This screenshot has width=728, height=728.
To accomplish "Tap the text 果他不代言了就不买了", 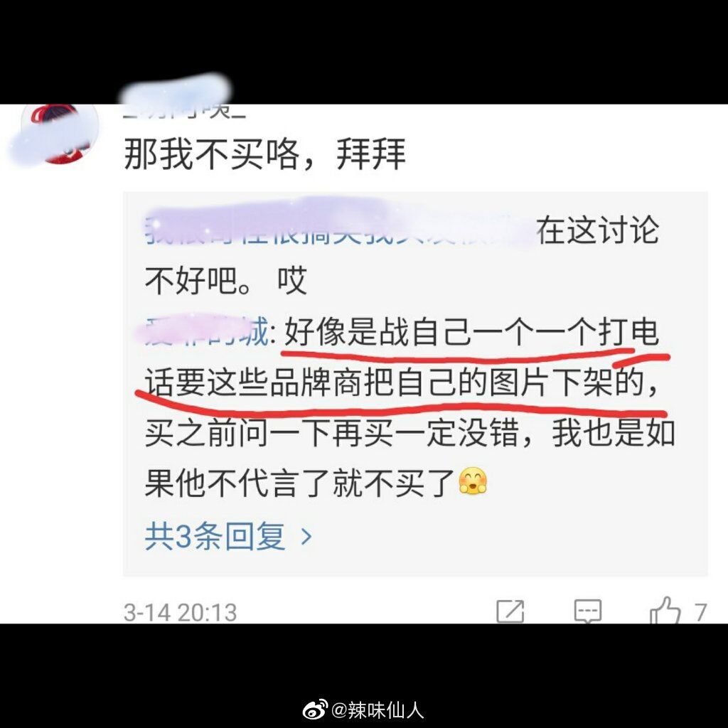I will pyautogui.click(x=299, y=483).
